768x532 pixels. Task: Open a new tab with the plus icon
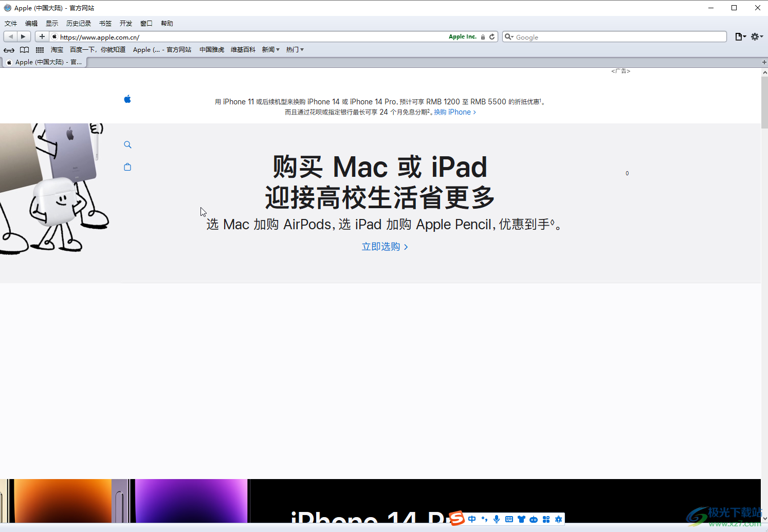pos(764,62)
